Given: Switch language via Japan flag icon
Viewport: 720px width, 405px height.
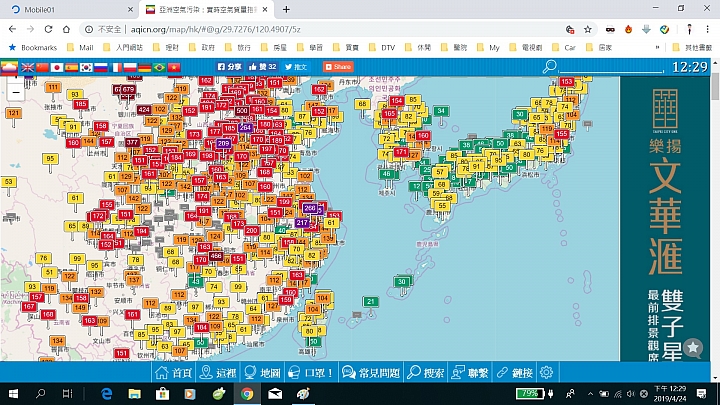Looking at the screenshot, I should click(56, 67).
